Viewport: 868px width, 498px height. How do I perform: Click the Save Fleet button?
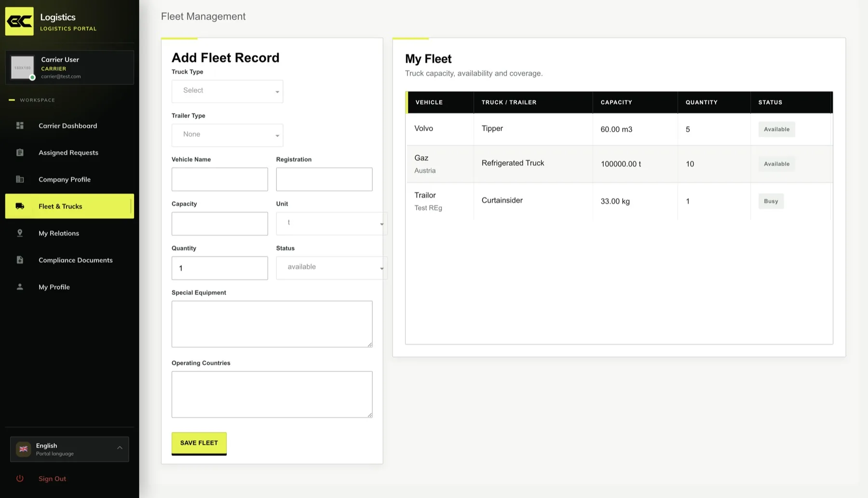[199, 443]
